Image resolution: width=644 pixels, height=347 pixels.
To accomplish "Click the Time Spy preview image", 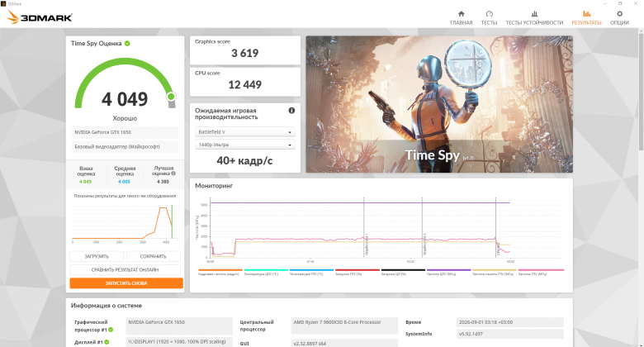I will click(x=439, y=104).
